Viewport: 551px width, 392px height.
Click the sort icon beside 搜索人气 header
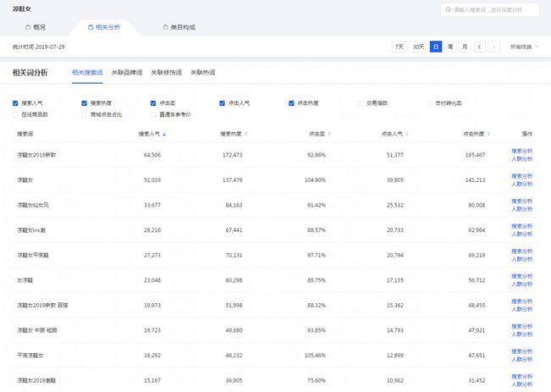click(x=164, y=134)
